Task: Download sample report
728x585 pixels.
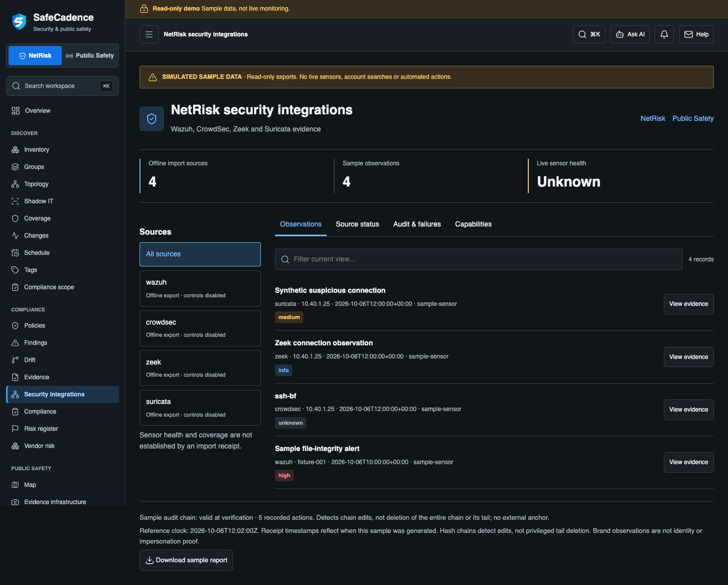Action: tap(186, 560)
